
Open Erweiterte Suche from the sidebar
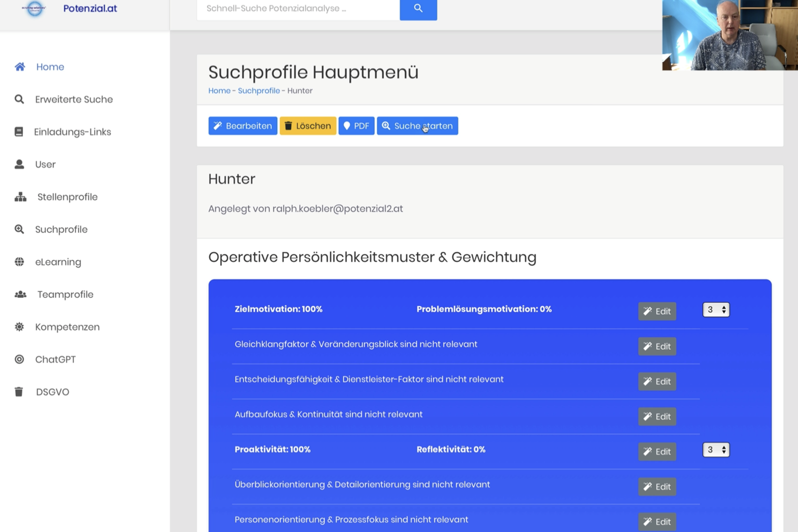(74, 99)
